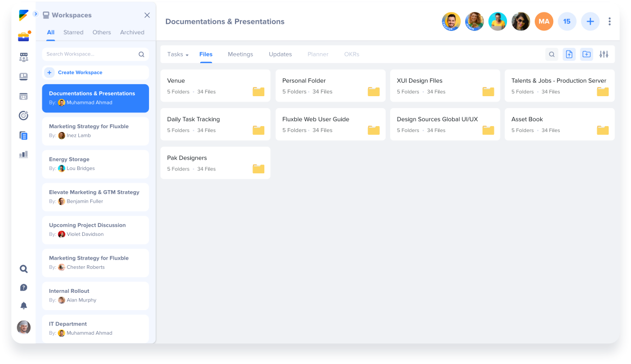Open the three-dot more options menu
631x364 pixels.
tap(609, 21)
